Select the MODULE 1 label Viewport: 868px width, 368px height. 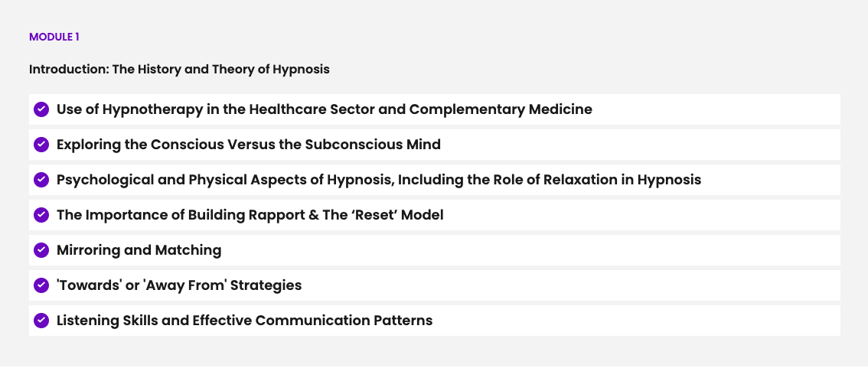(54, 37)
